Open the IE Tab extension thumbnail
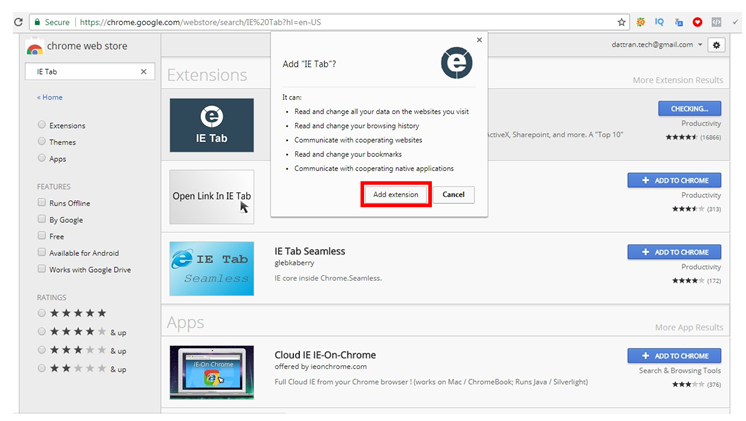Screen dimensions: 746x421 [x=212, y=125]
